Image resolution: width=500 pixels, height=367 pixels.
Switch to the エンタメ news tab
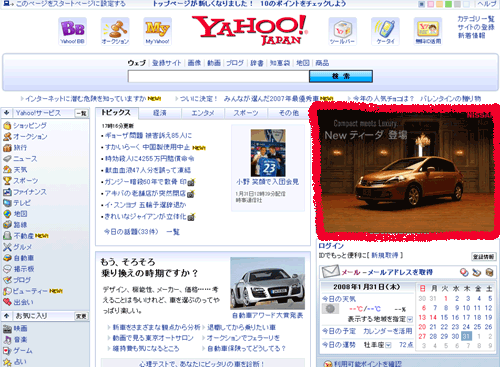[203, 113]
